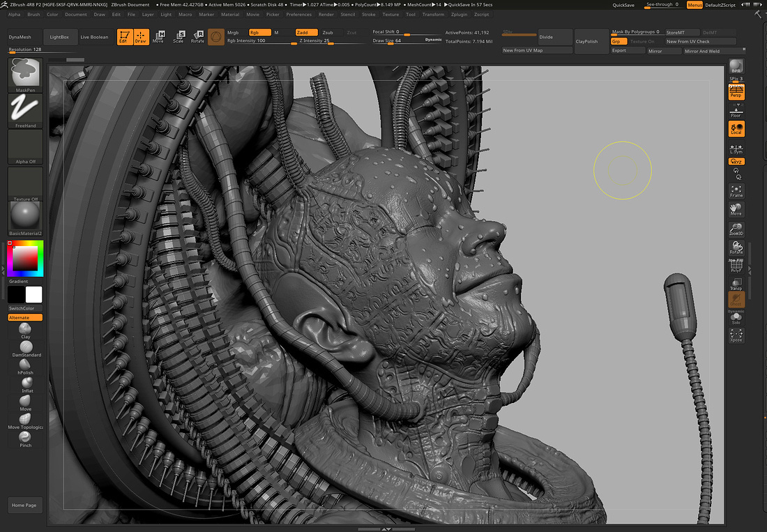The image size is (767, 532).
Task: Toggle Local transformations button
Action: pyautogui.click(x=736, y=129)
